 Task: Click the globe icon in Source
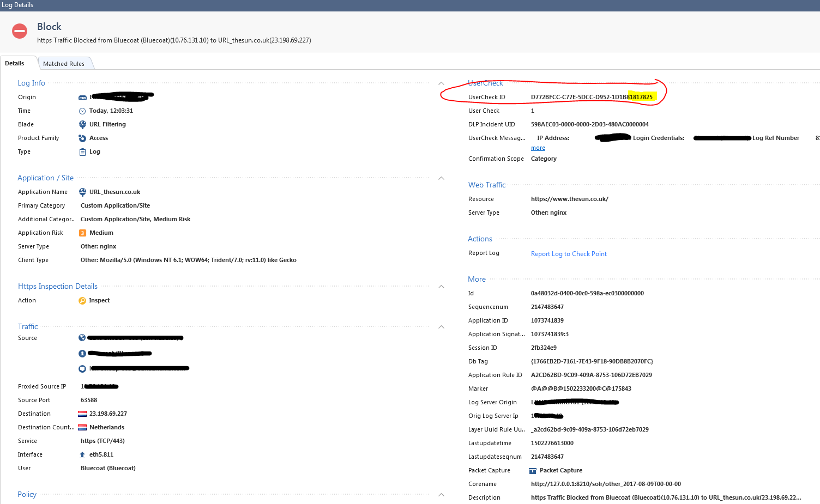click(x=82, y=338)
